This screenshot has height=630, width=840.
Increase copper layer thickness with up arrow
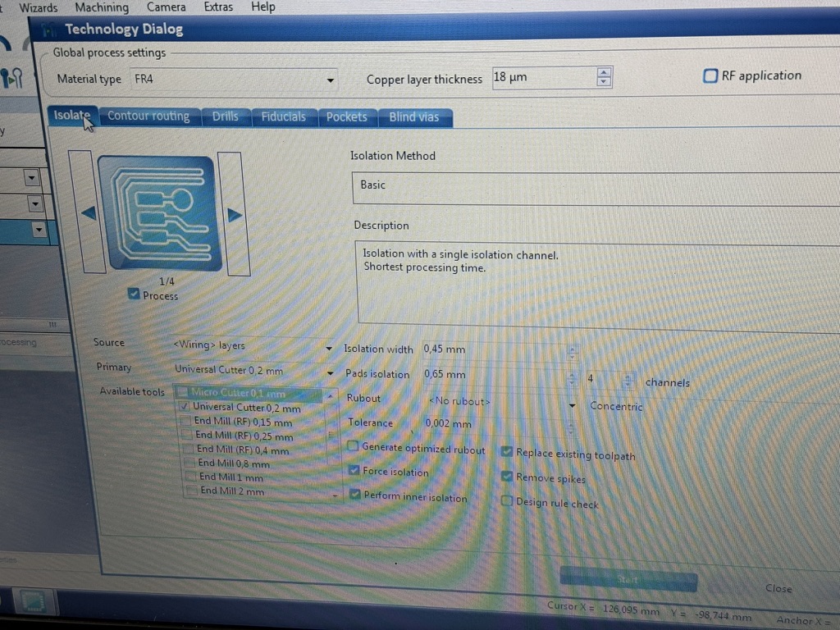coord(604,72)
